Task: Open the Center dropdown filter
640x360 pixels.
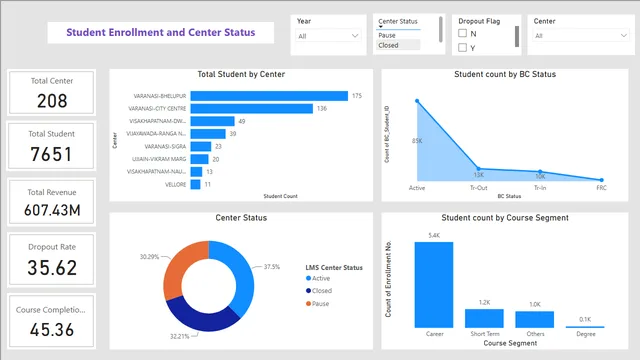Action: coord(581,36)
